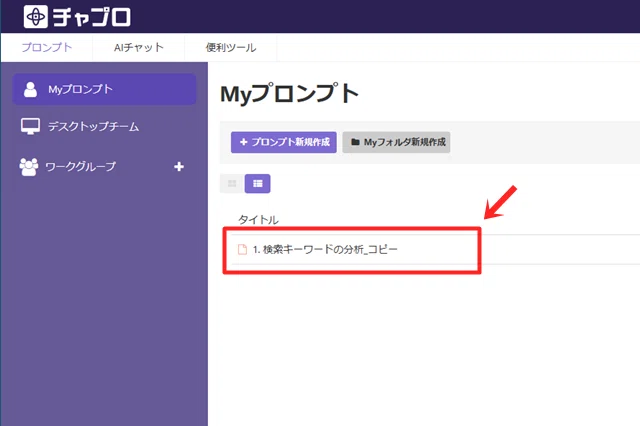Image resolution: width=640 pixels, height=426 pixels.
Task: Click the チャプロ brand text
Action: (92, 17)
